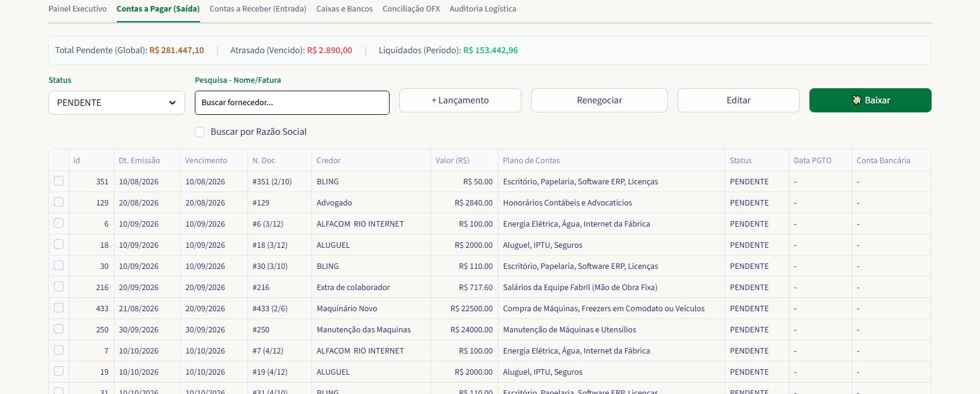
Task: Focus the Buscar fornecedor search field
Action: (x=292, y=103)
